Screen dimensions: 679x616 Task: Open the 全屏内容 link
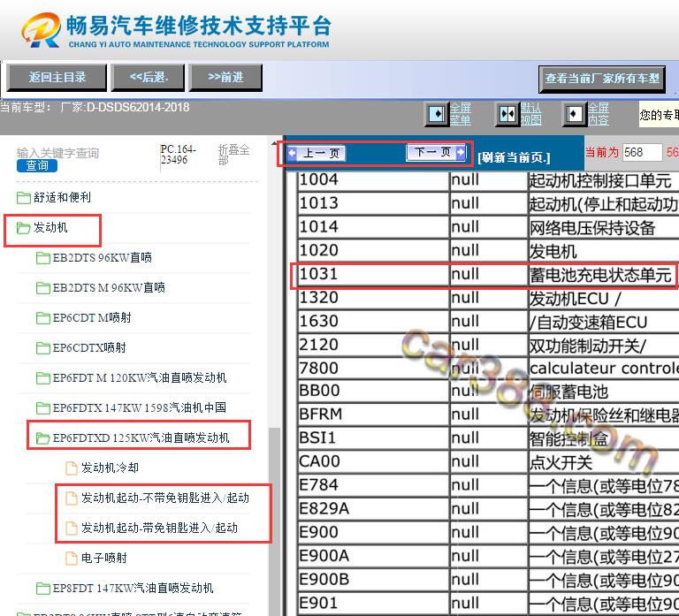click(x=599, y=114)
